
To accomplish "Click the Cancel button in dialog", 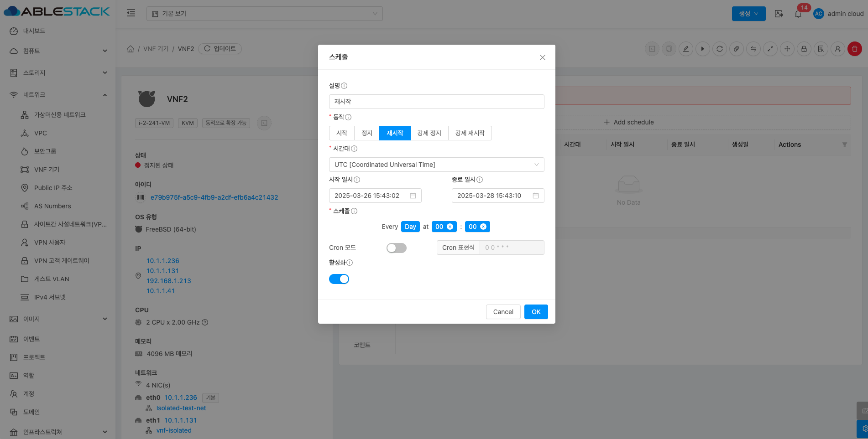I will pyautogui.click(x=503, y=312).
